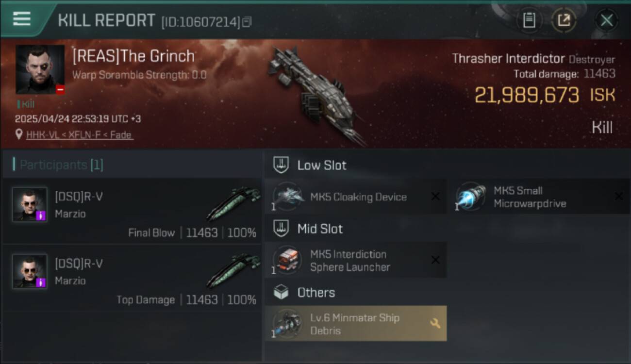The width and height of the screenshot is (631, 364).
Task: Select the Top Damage participant Marzio portrait
Action: coord(30,271)
